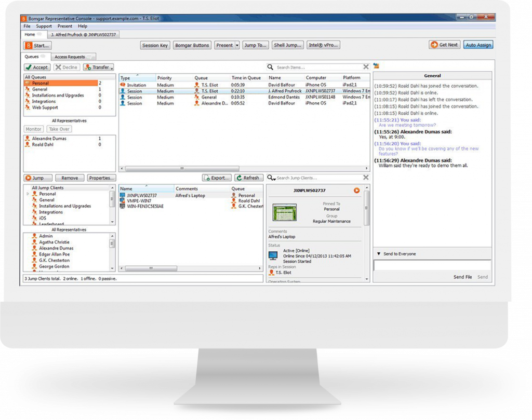Switch to the Home tab
Screen dimensions: 532x420
pos(33,35)
